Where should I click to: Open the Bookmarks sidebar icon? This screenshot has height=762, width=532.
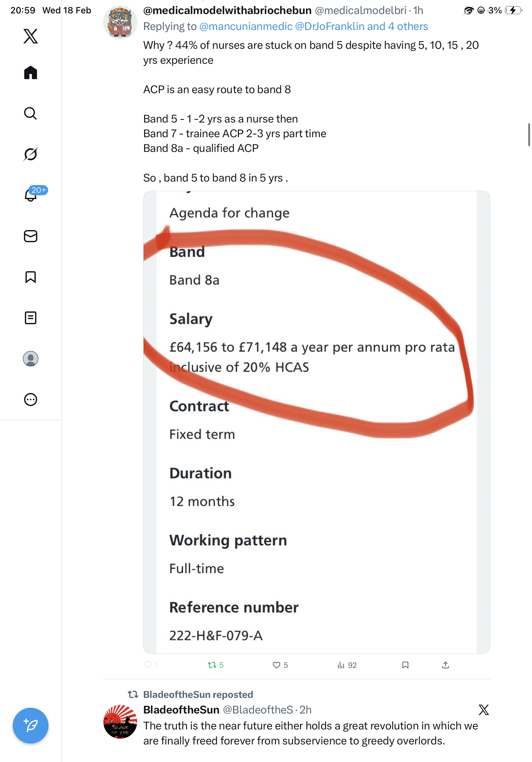click(31, 277)
